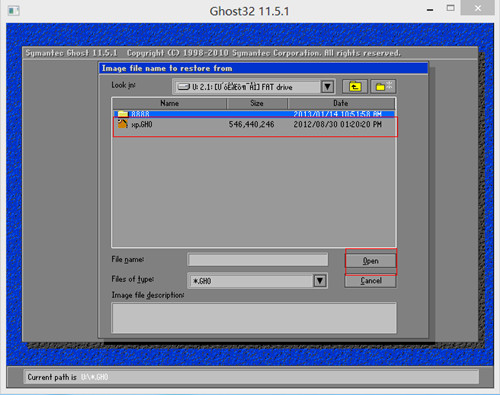Sort by Name column header
This screenshot has height=395, width=500.
169,103
